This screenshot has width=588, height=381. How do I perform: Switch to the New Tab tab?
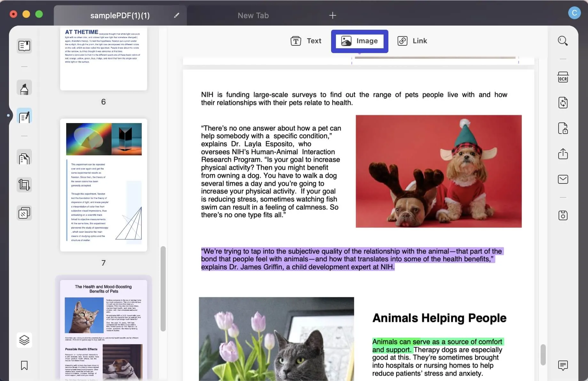(253, 15)
